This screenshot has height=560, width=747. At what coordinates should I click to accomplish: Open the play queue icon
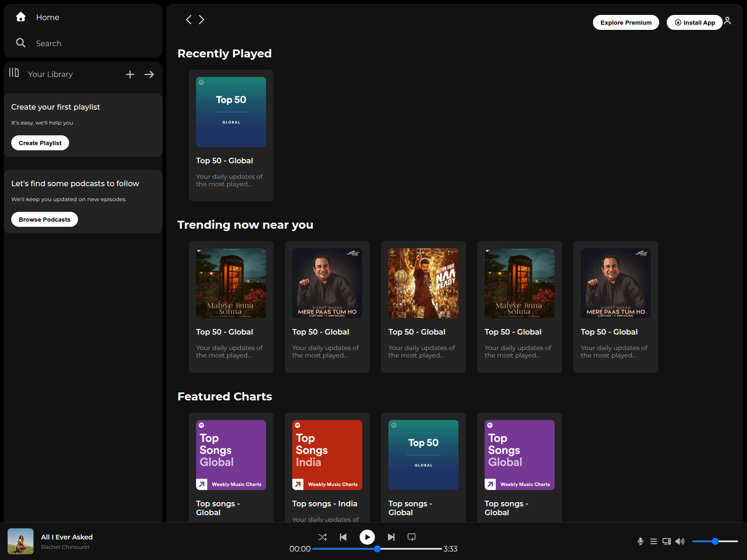654,541
